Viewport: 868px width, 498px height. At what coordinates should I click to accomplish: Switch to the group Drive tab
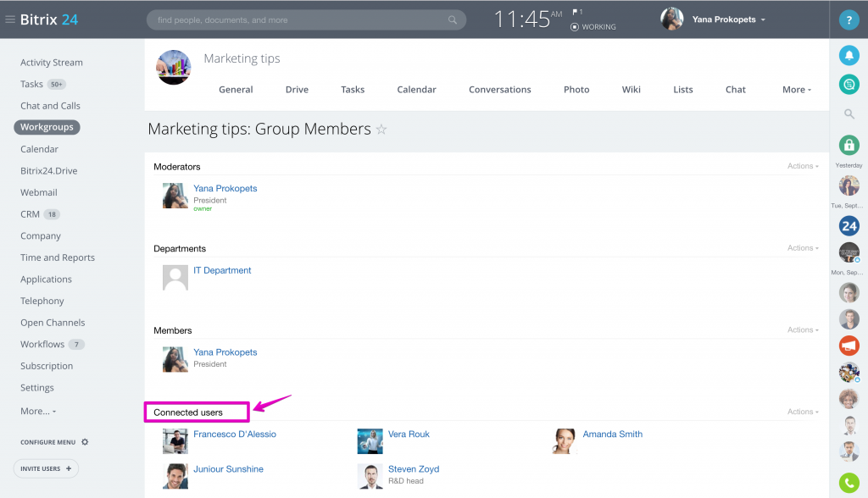click(297, 90)
